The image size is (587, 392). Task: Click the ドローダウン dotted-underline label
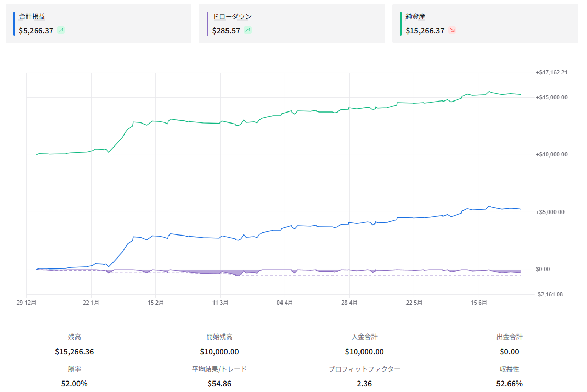coord(232,16)
